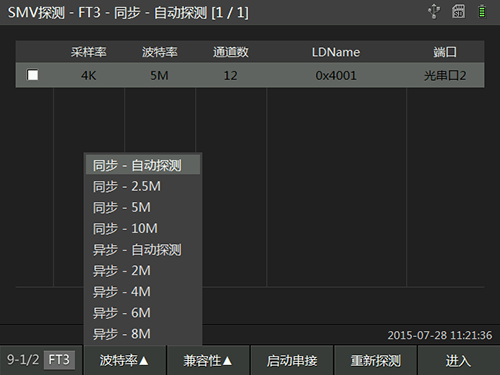Choose 同步 - 2.5M baud rate
The height and width of the screenshot is (375, 500).
click(143, 186)
